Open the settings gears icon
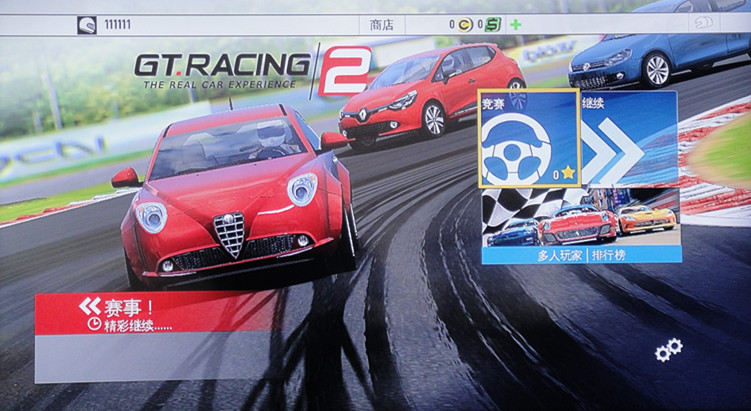 669,350
